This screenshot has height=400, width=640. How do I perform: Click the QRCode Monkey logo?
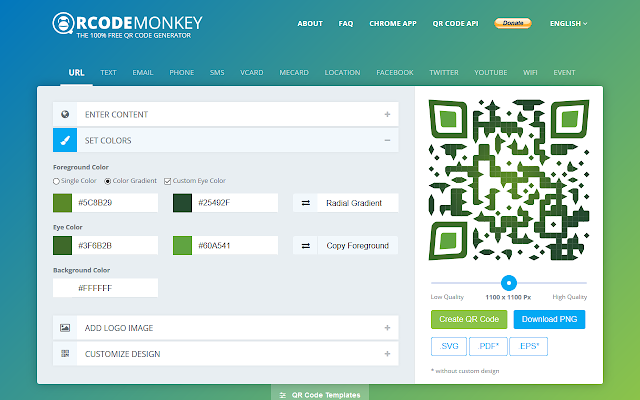127,26
